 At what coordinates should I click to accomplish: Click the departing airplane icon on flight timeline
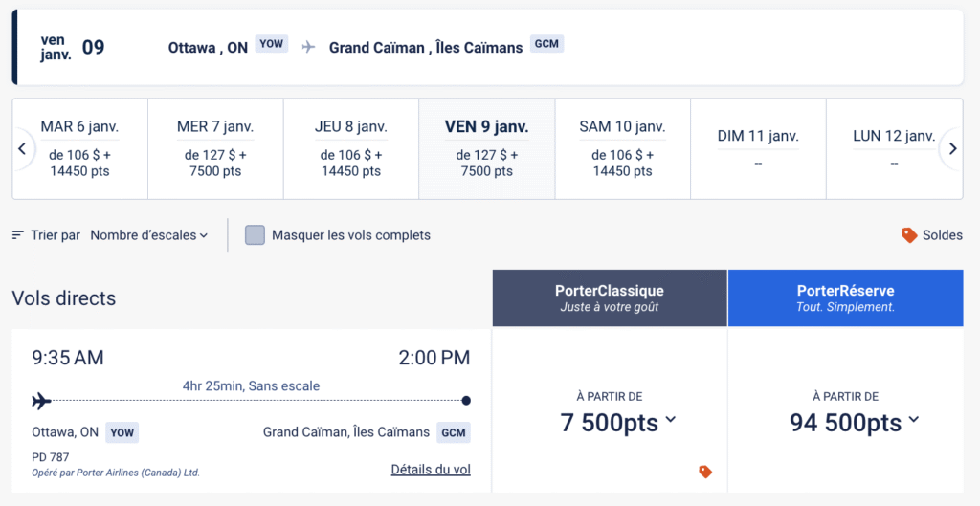click(41, 400)
